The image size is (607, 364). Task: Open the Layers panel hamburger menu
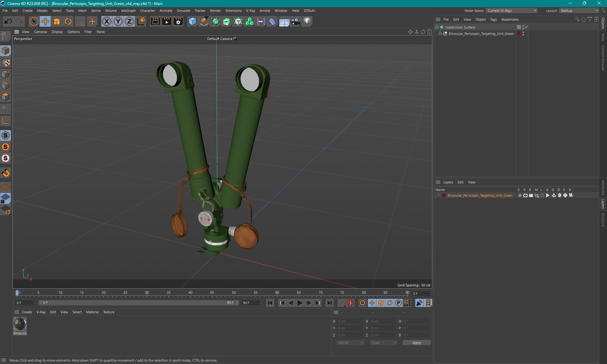coord(438,182)
